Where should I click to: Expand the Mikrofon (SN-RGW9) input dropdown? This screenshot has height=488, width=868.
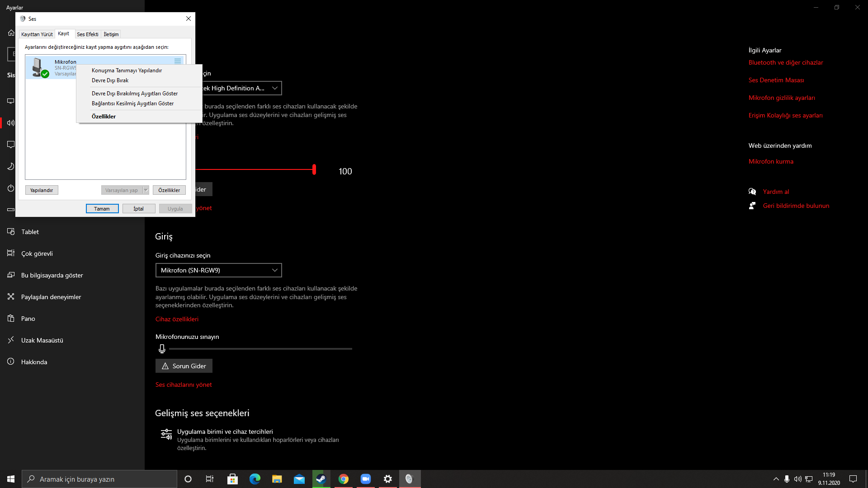pos(218,270)
